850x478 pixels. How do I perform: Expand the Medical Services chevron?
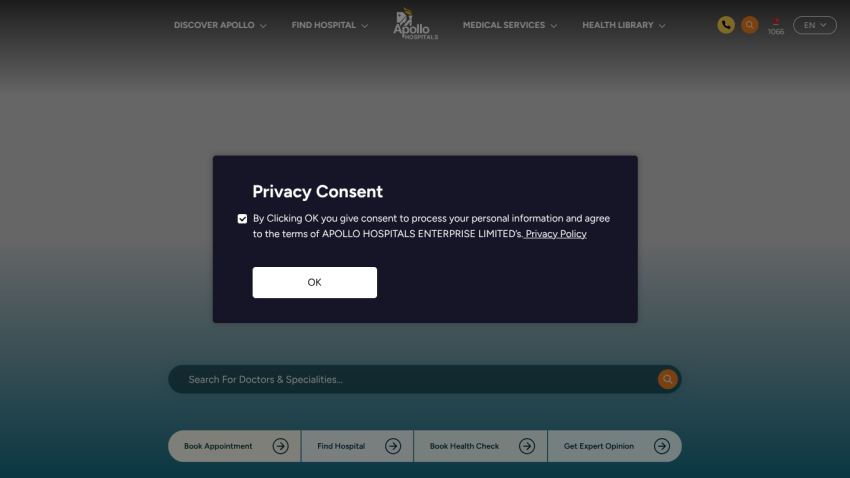pyautogui.click(x=553, y=26)
